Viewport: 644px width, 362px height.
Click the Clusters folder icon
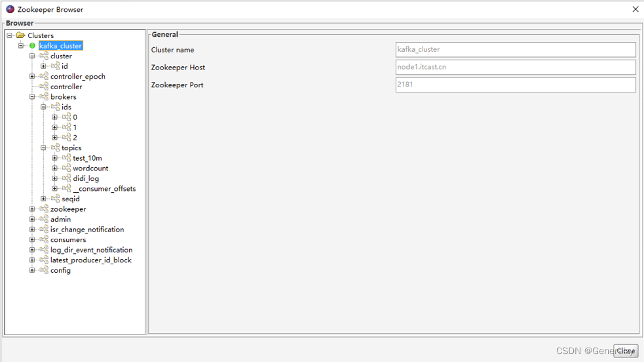21,35
